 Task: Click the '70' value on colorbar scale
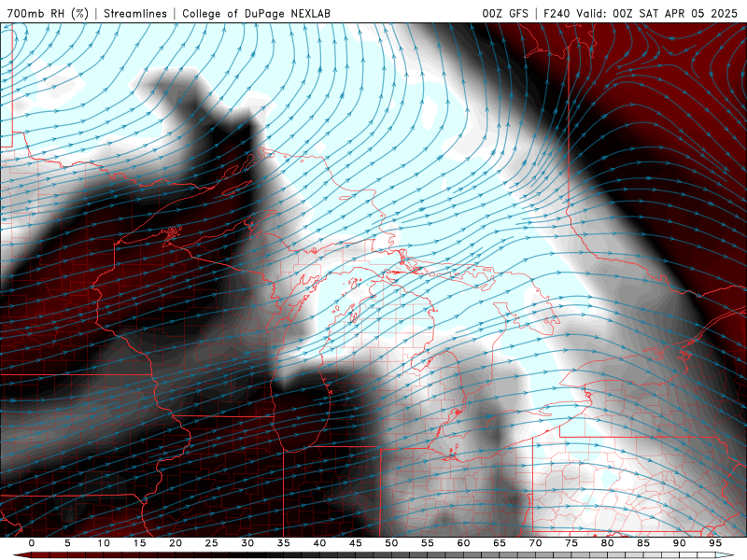click(535, 543)
